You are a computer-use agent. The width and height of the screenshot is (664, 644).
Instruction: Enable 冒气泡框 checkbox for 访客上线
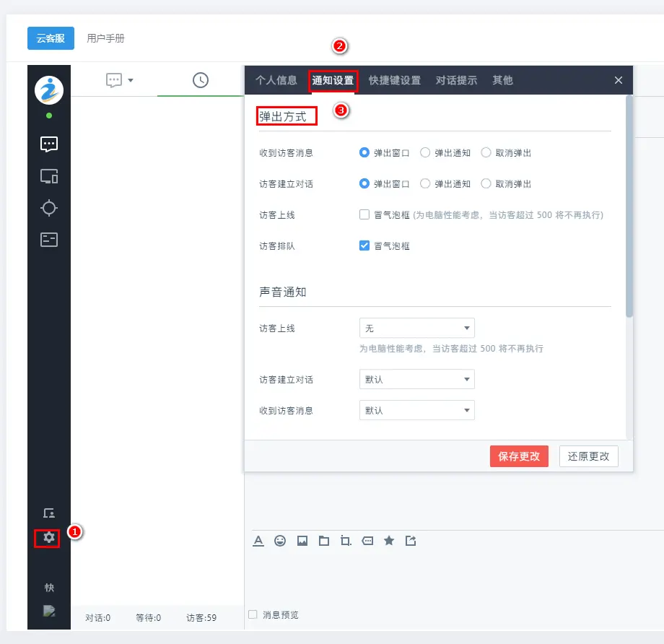(x=364, y=214)
